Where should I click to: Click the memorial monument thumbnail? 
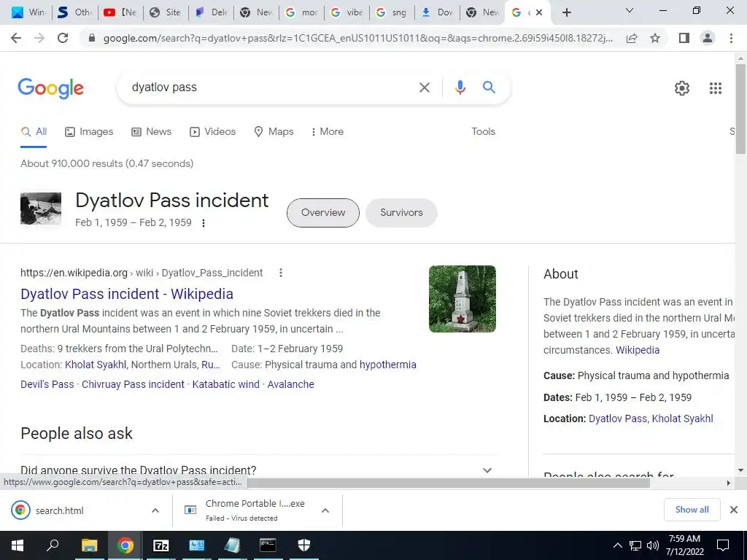[x=462, y=298]
